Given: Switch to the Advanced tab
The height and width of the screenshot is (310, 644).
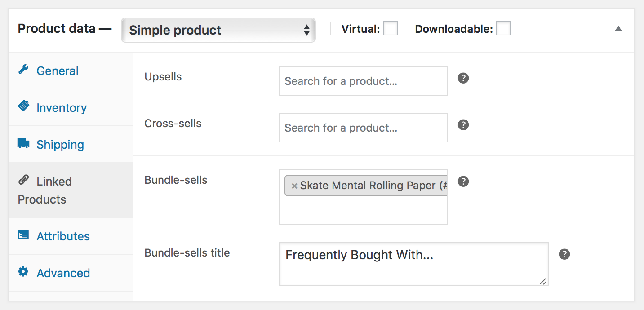Looking at the screenshot, I should click(x=71, y=273).
